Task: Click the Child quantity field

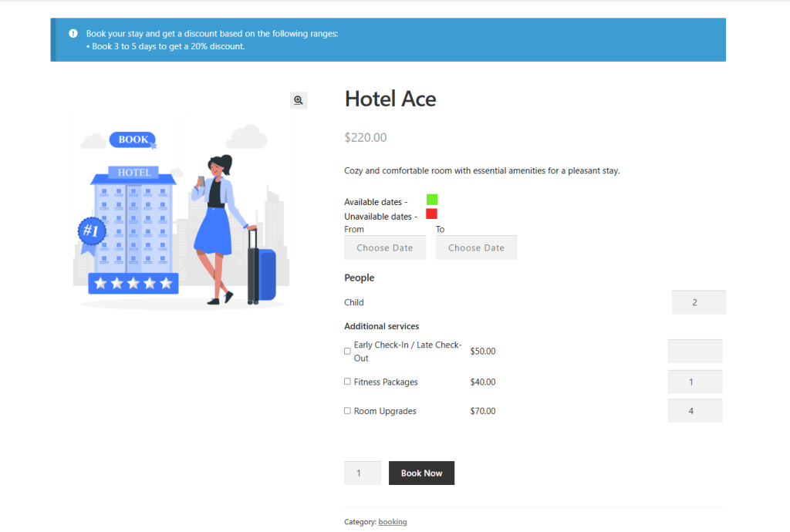Action: (x=698, y=301)
